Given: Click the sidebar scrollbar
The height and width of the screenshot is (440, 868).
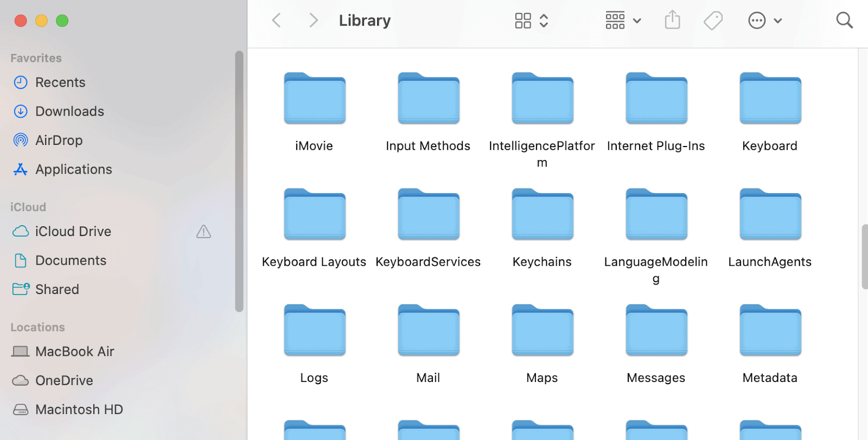Looking at the screenshot, I should tap(239, 182).
